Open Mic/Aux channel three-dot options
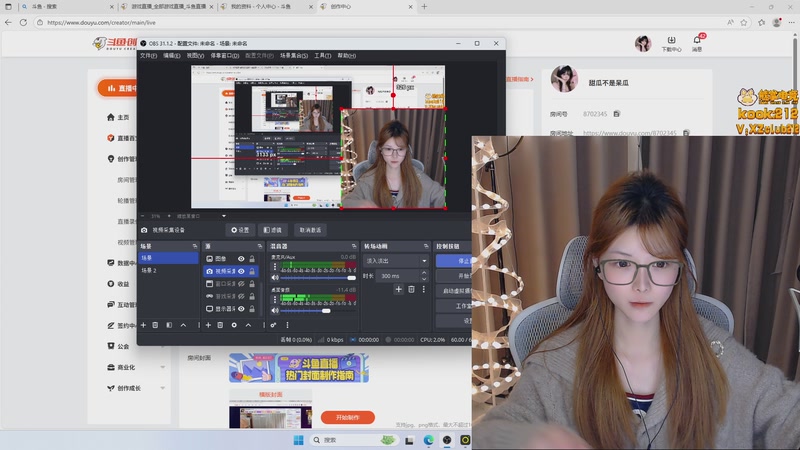The width and height of the screenshot is (800, 450). 275,266
